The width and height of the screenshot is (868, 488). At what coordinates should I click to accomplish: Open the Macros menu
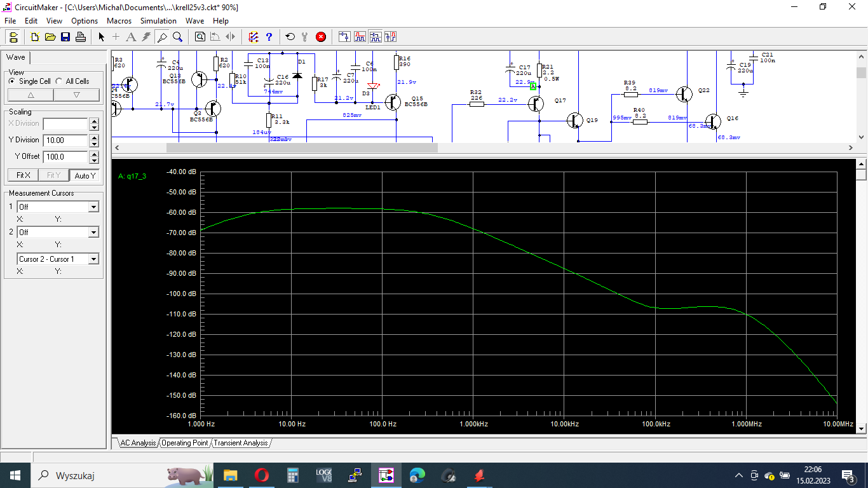[119, 21]
